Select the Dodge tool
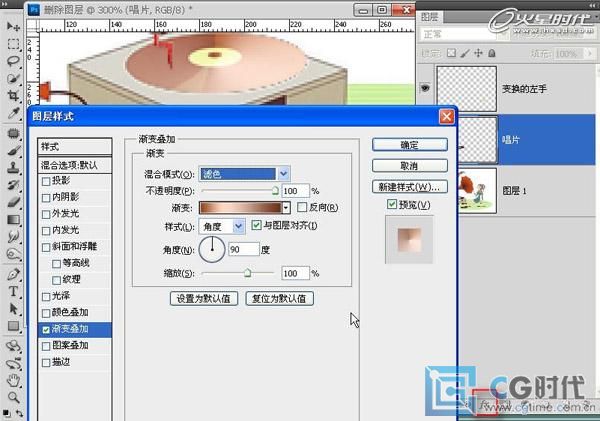The width and height of the screenshot is (600, 421). pos(13,253)
